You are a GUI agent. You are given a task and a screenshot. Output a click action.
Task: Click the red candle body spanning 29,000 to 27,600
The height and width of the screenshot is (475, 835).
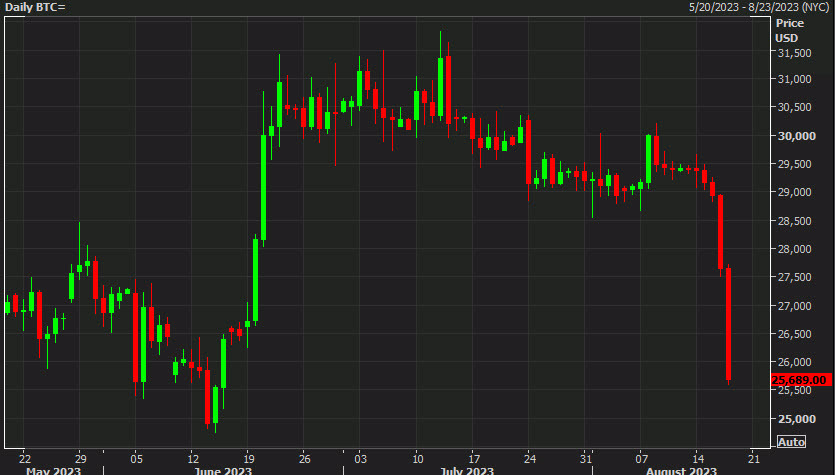pos(721,232)
